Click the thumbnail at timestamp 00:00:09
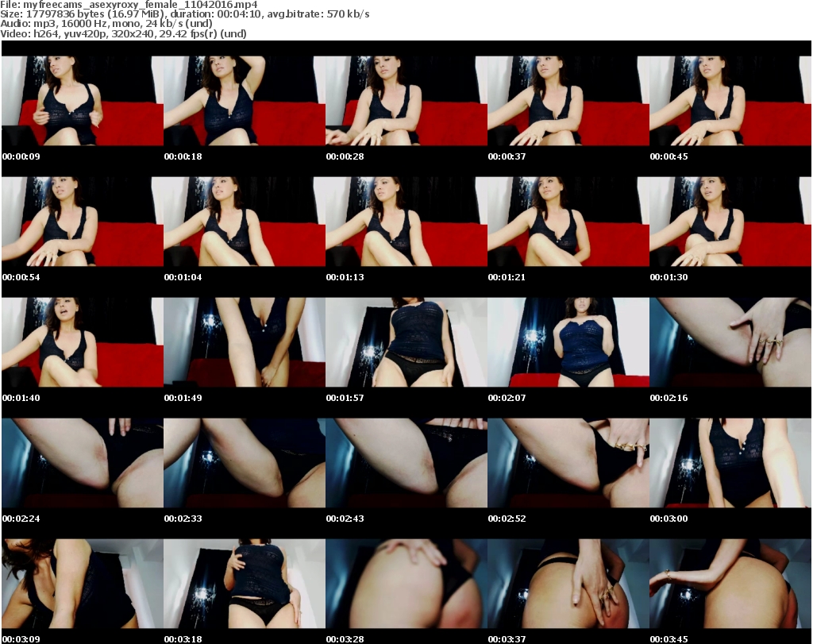 pos(83,101)
